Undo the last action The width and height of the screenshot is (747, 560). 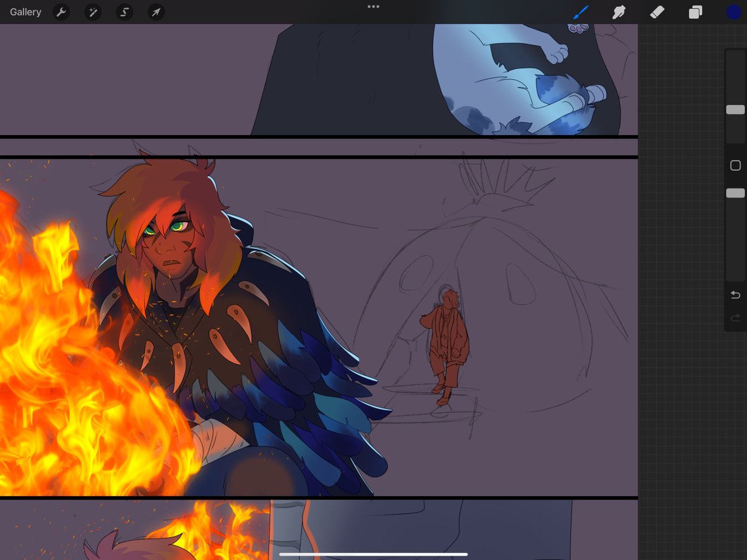(x=735, y=294)
